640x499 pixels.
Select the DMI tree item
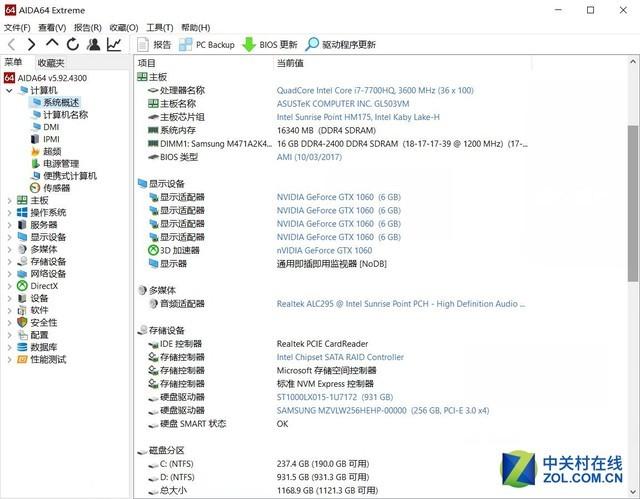point(45,127)
